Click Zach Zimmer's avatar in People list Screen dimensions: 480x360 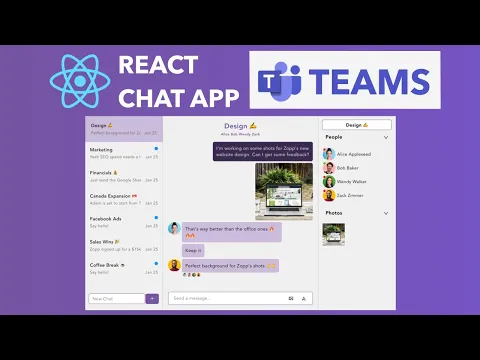pos(329,195)
